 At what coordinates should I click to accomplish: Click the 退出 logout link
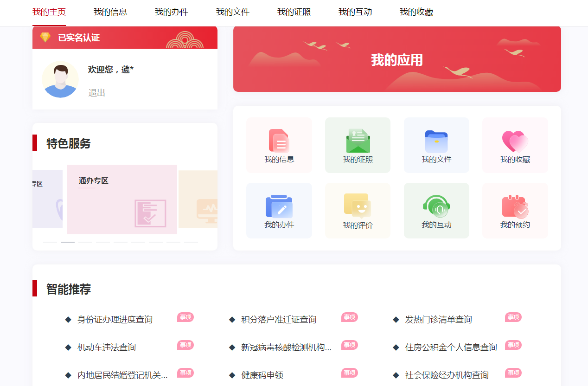[x=97, y=93]
